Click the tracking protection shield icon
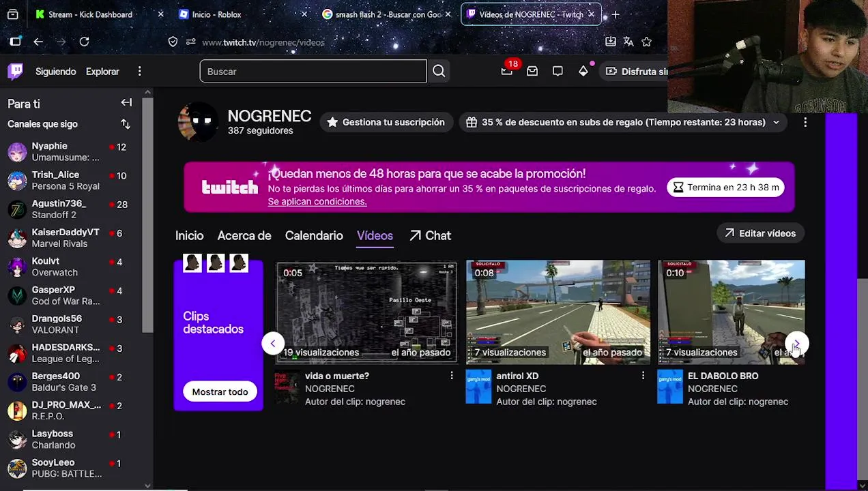868x491 pixels. [173, 42]
